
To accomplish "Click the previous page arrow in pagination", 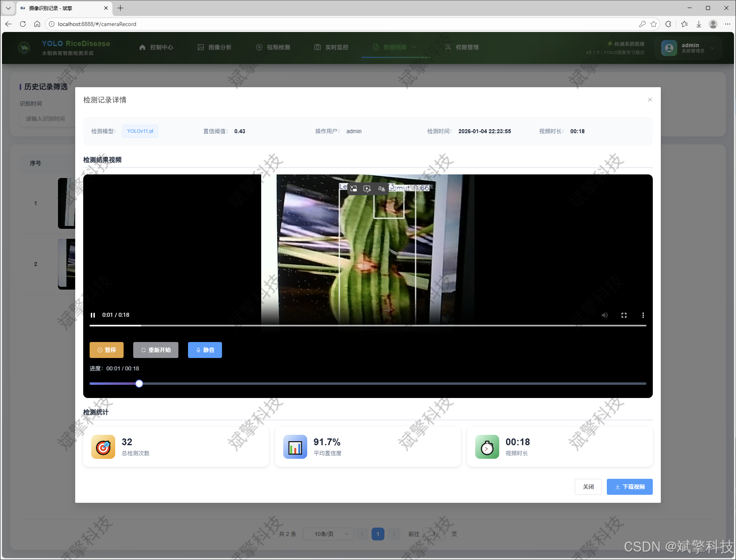I will click(x=362, y=534).
